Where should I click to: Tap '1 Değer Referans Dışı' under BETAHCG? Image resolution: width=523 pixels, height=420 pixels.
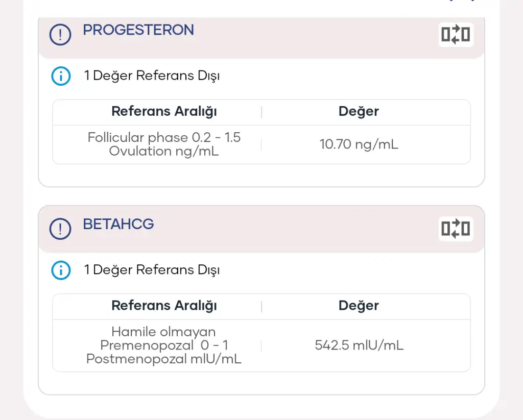[152, 270]
